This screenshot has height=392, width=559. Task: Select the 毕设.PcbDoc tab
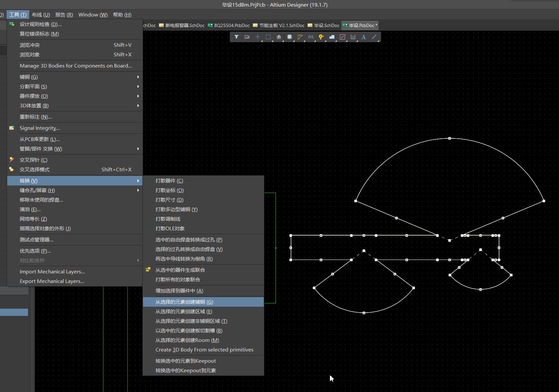(x=360, y=25)
